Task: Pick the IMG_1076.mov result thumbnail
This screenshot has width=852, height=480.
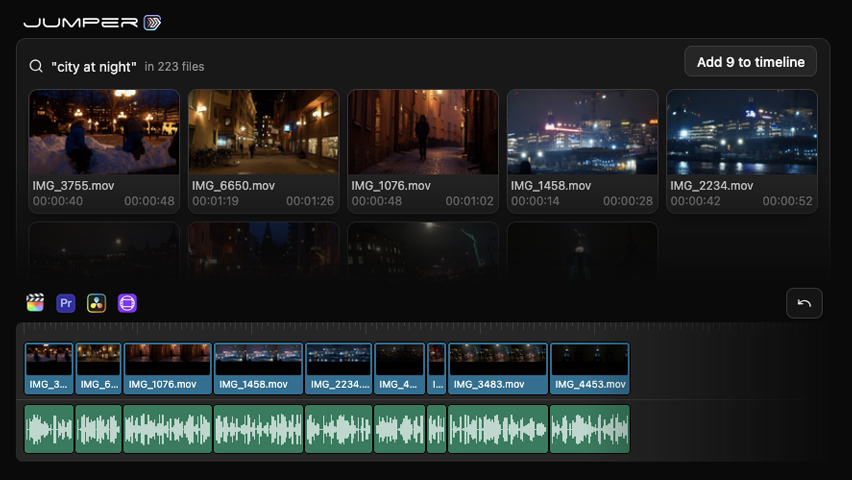Action: (x=423, y=132)
